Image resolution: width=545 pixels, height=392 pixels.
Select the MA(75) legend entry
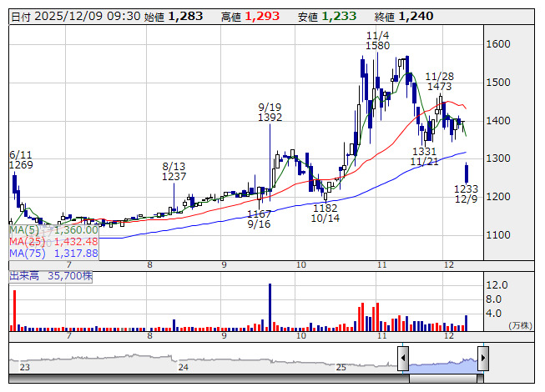pyautogui.click(x=53, y=253)
